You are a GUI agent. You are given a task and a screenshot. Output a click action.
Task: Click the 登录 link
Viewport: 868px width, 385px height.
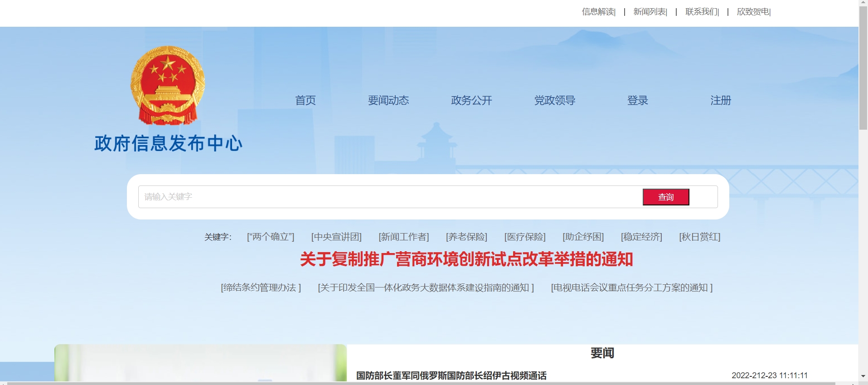pos(637,100)
